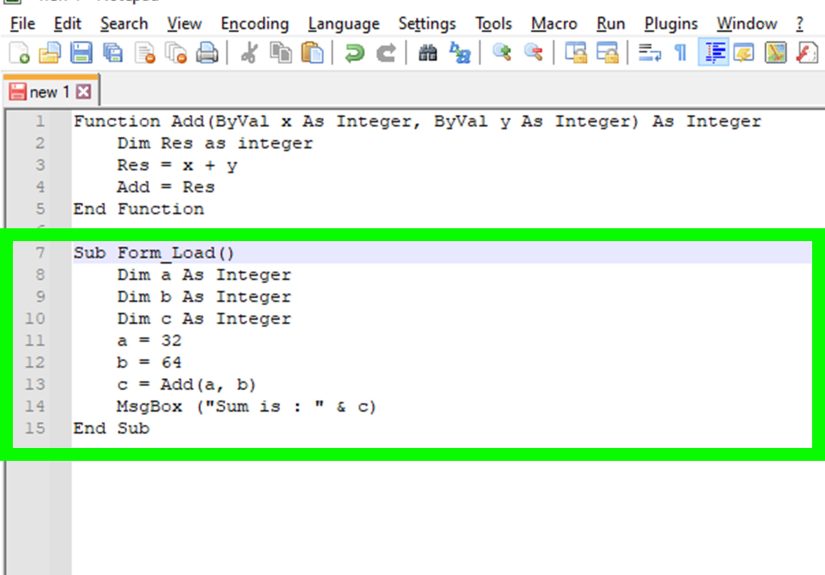
Task: Toggle the Show Indent Guide icon
Action: [x=713, y=53]
